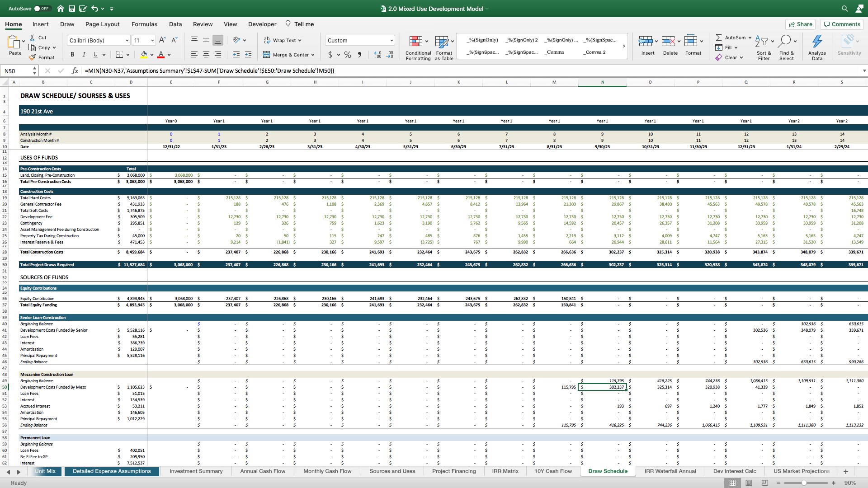Open the AutoSum dropdown arrow
The width and height of the screenshot is (868, 488).
click(750, 38)
